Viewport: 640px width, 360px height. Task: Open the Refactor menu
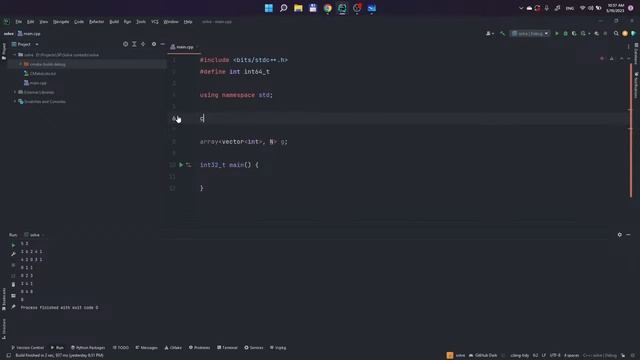[96, 22]
